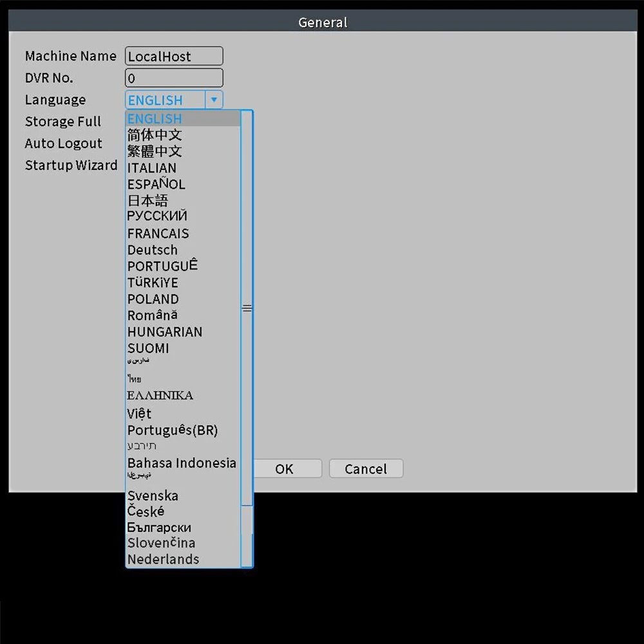
Task: Select the highlighted ENGLISH list entry
Action: click(183, 118)
